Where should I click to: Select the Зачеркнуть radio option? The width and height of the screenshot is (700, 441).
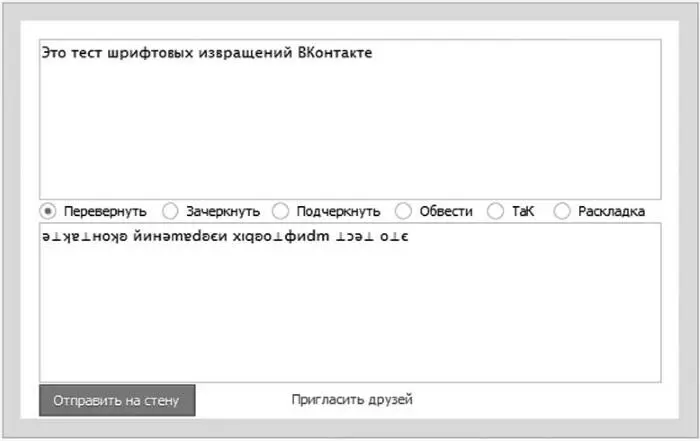click(170, 211)
